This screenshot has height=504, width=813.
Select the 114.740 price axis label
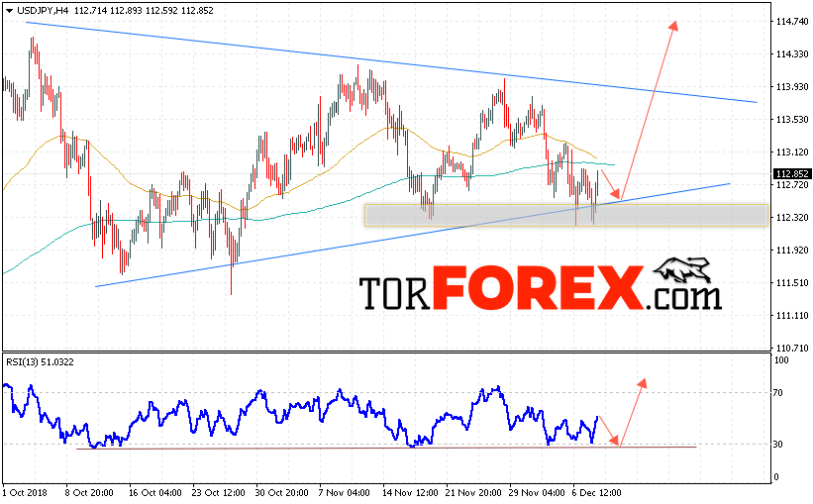coord(792,21)
